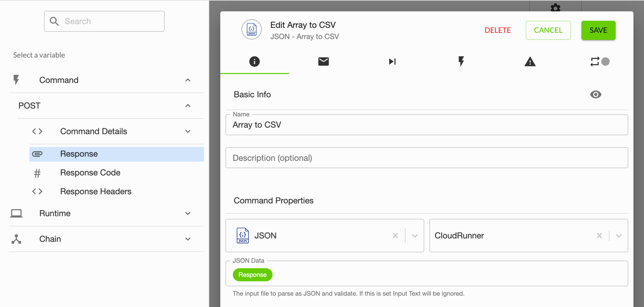Expand the Command Details section

188,132
